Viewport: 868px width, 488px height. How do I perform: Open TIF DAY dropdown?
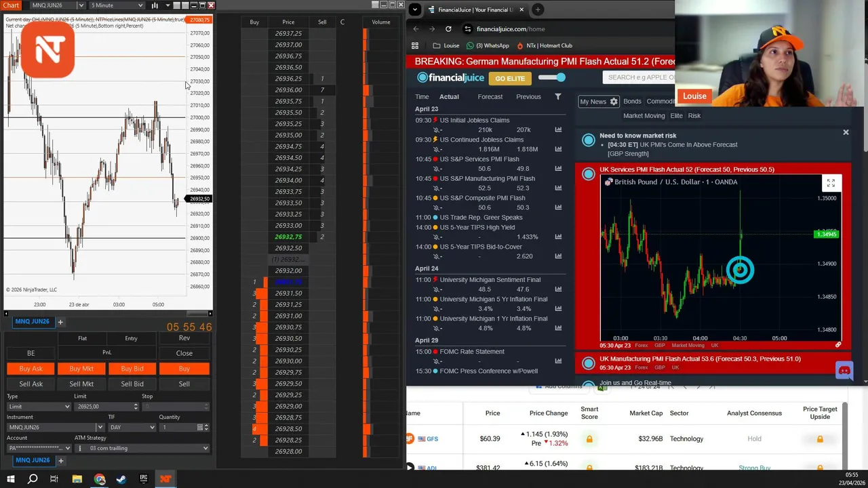(132, 428)
